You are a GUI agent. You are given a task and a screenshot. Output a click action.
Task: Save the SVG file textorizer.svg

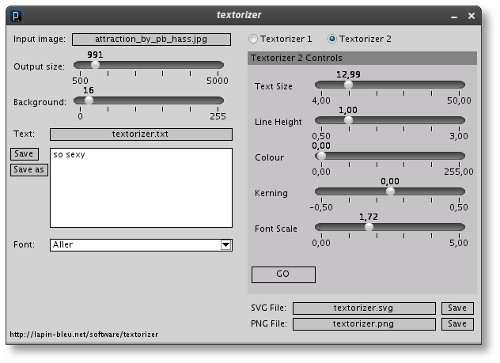click(x=457, y=308)
